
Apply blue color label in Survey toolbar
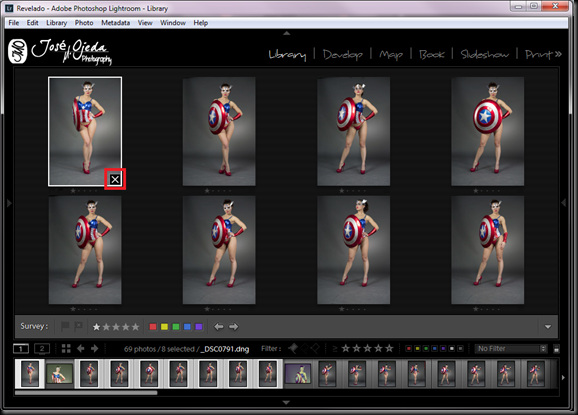(x=187, y=327)
